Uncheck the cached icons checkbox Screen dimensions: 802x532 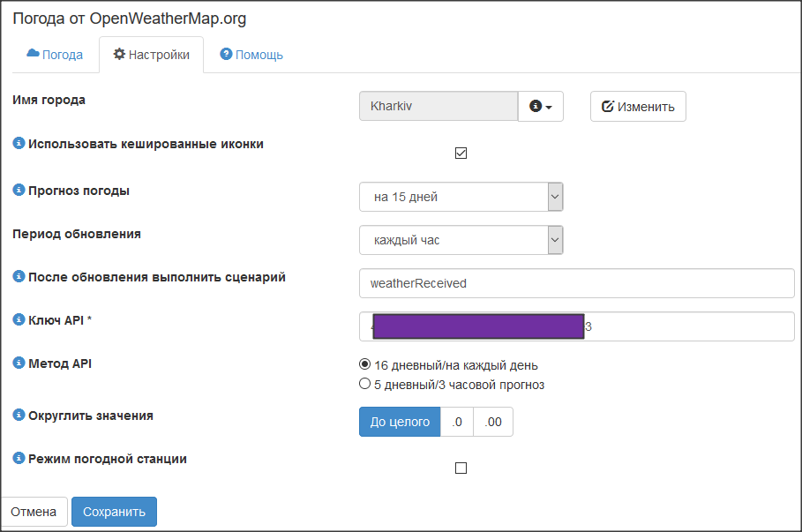[x=461, y=154]
